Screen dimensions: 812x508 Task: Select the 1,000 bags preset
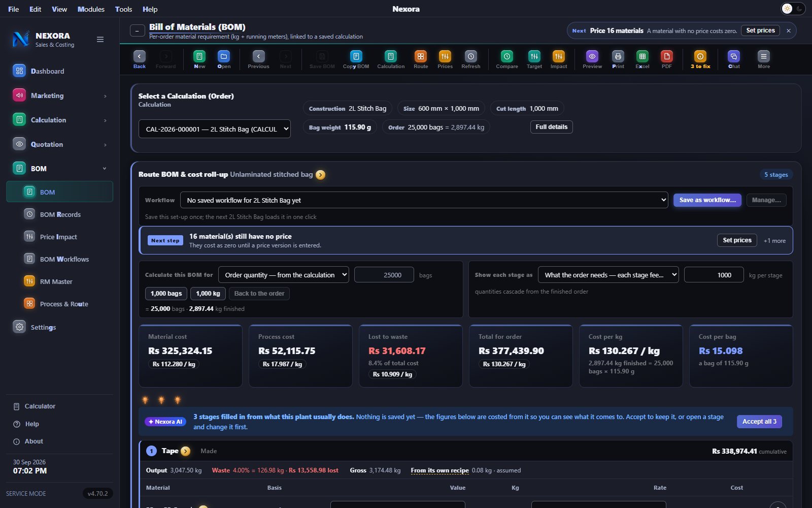tap(166, 294)
